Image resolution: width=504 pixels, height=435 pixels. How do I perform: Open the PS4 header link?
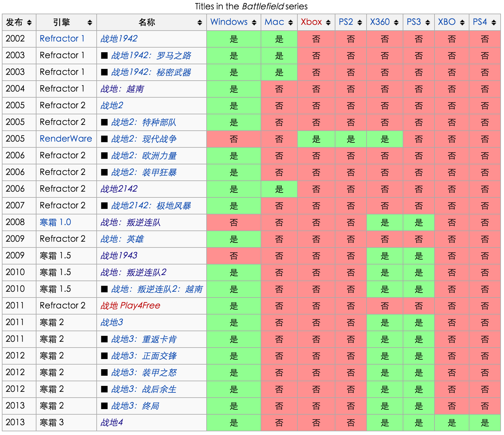point(480,22)
